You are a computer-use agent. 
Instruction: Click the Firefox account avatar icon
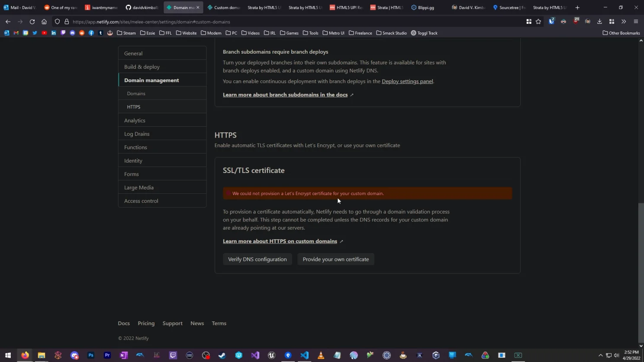click(587, 22)
